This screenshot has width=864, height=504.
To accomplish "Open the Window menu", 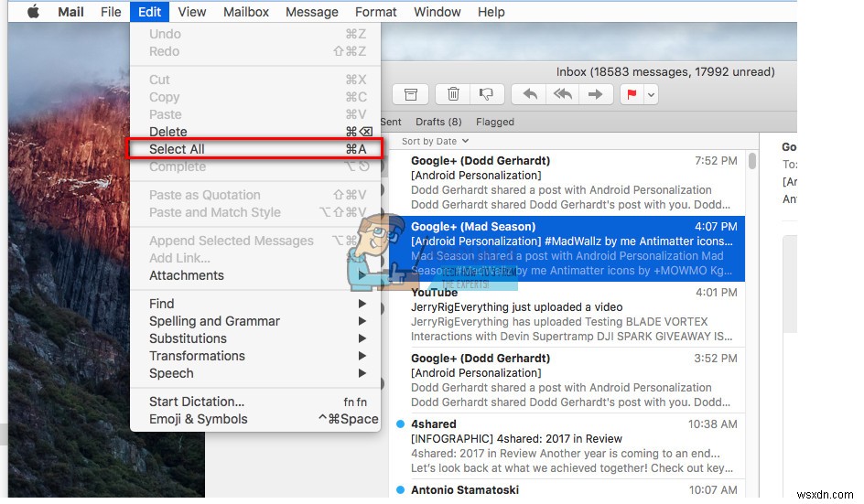I will pos(437,12).
